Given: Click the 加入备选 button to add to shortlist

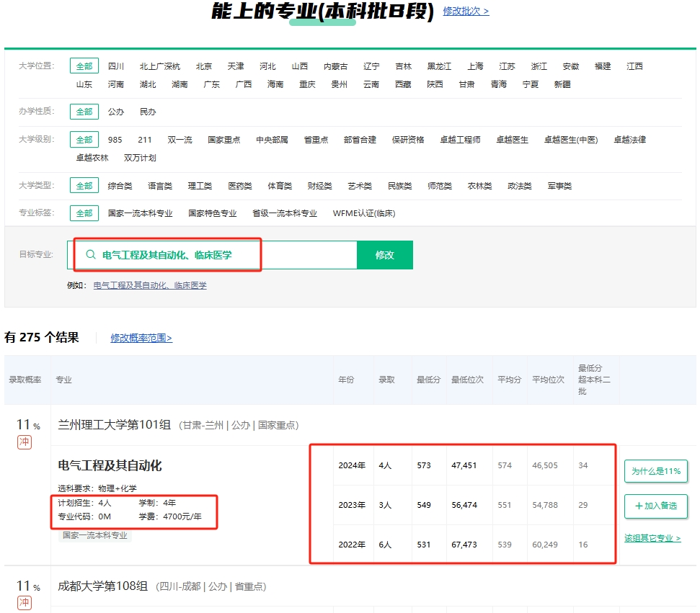Looking at the screenshot, I should pyautogui.click(x=655, y=506).
